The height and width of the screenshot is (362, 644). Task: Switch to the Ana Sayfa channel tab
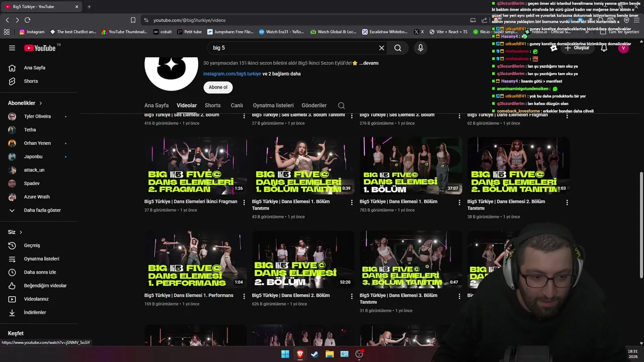pyautogui.click(x=156, y=106)
